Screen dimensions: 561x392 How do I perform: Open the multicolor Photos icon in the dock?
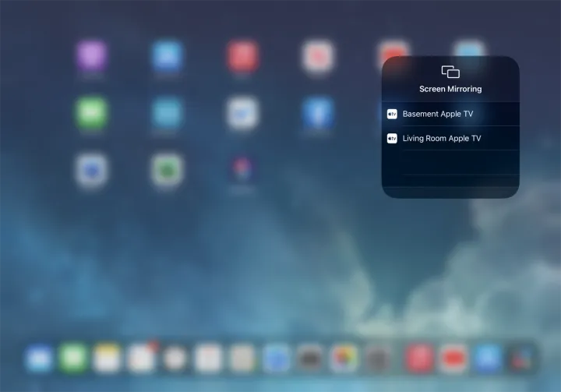coord(344,358)
